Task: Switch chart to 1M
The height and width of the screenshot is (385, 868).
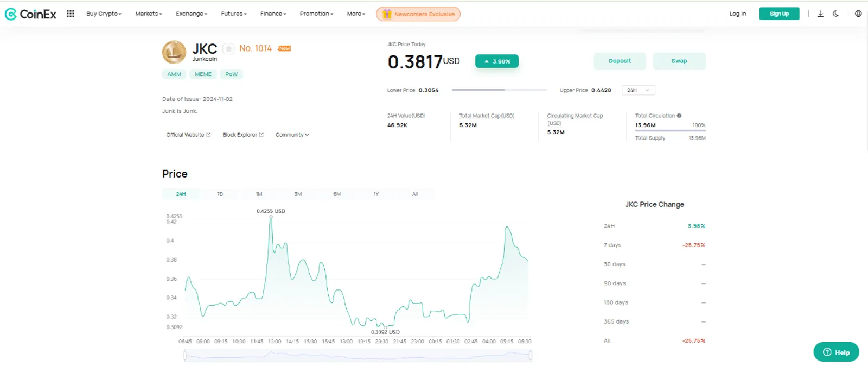Action: click(259, 194)
